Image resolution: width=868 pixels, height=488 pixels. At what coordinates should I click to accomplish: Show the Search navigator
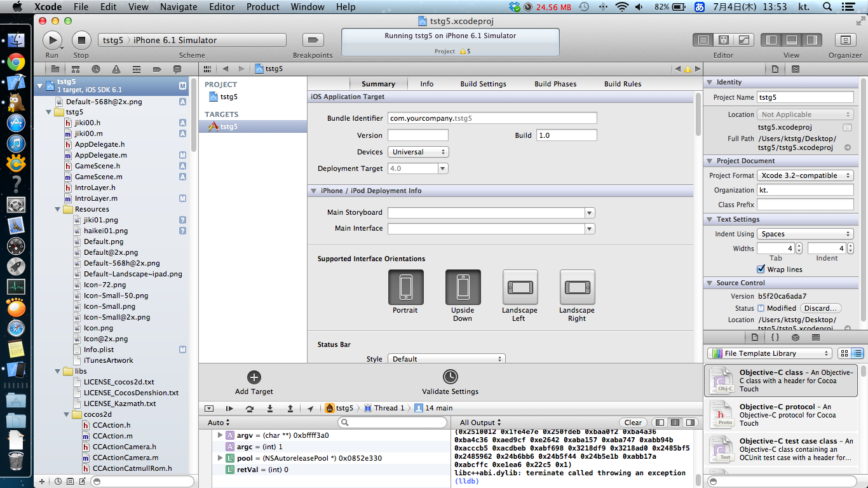pyautogui.click(x=96, y=69)
